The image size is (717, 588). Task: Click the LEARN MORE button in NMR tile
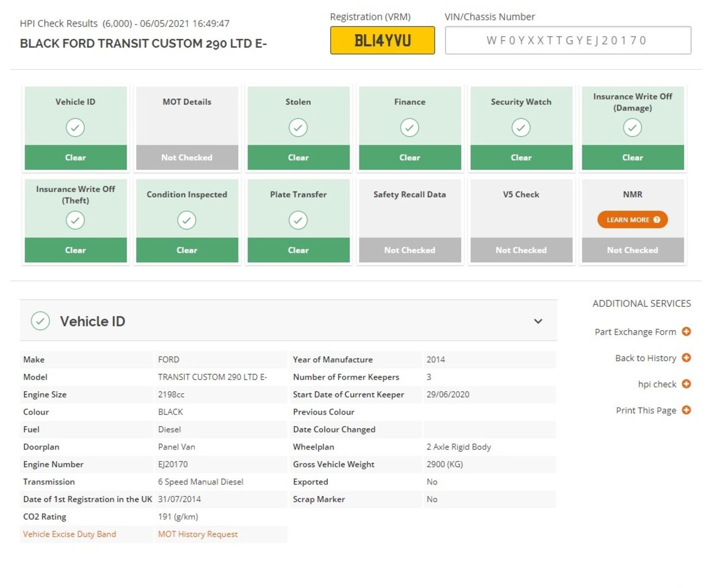632,220
